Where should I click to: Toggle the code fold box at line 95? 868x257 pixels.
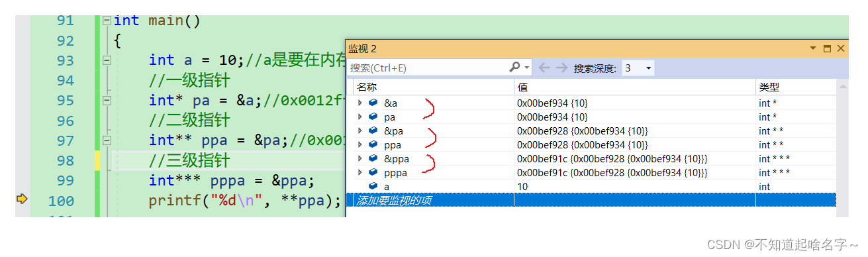(107, 101)
